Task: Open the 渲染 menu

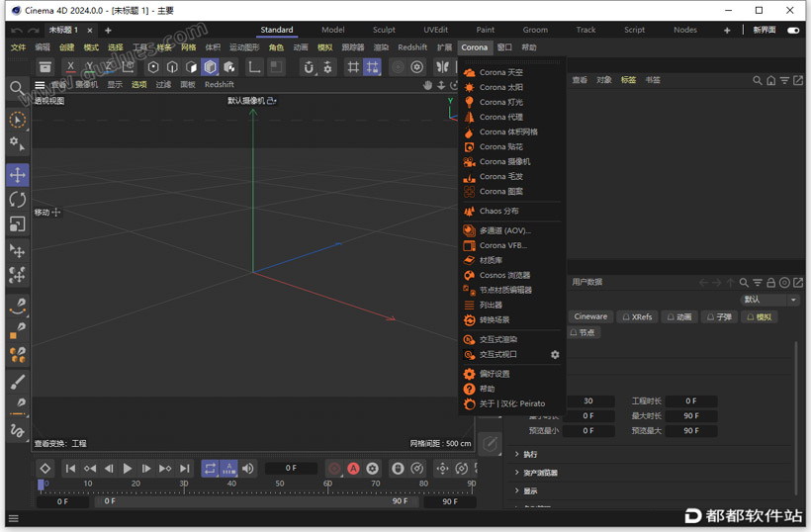Action: click(381, 47)
